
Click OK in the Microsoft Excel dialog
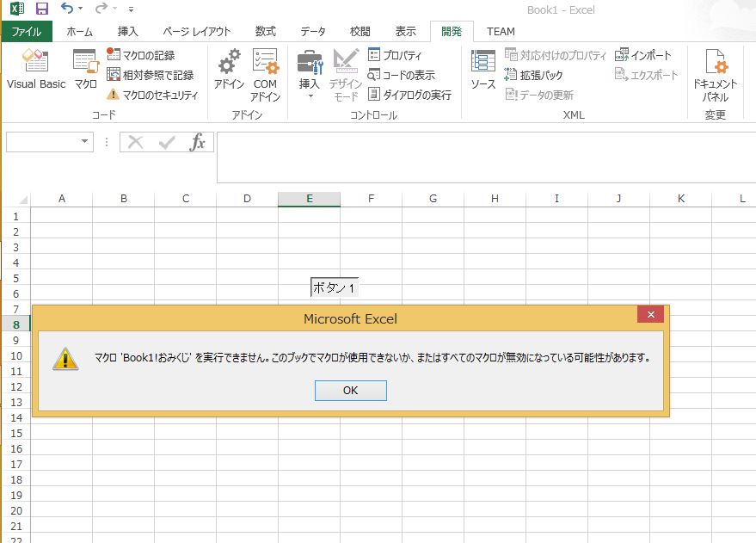point(351,390)
